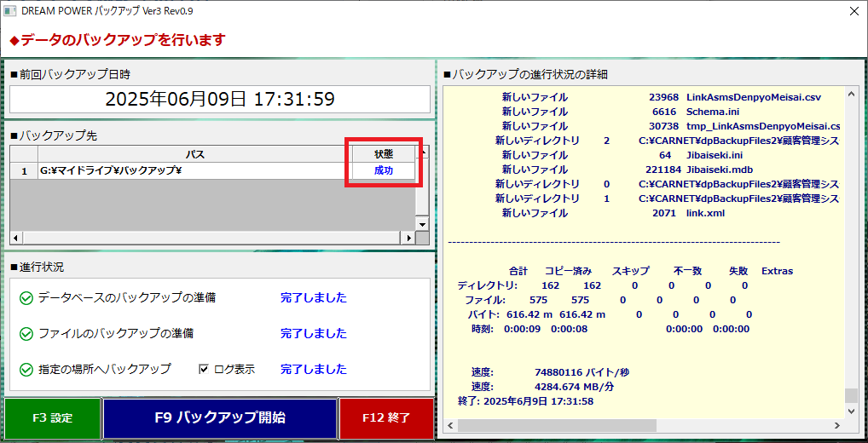868x443 pixels.
Task: Click the パス column header
Action: click(x=195, y=153)
